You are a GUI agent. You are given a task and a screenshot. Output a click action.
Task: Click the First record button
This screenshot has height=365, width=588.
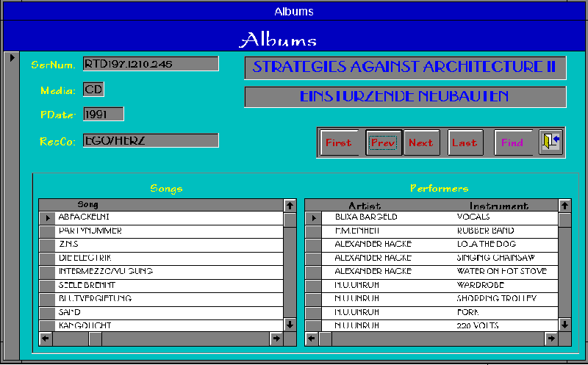[x=338, y=142]
